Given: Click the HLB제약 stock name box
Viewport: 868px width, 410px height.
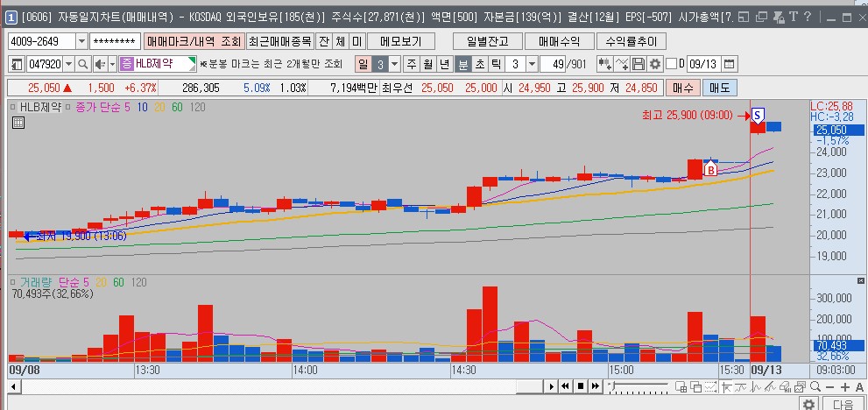Looking at the screenshot, I should tap(158, 64).
